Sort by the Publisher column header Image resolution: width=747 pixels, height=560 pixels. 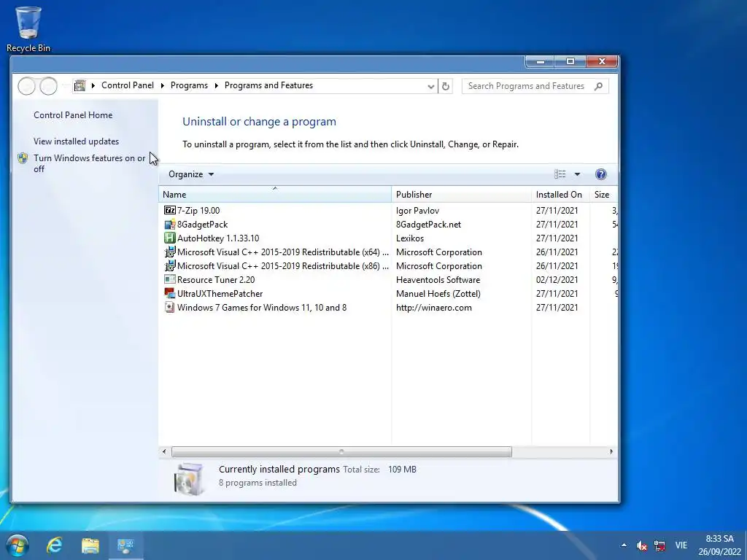[461, 194]
